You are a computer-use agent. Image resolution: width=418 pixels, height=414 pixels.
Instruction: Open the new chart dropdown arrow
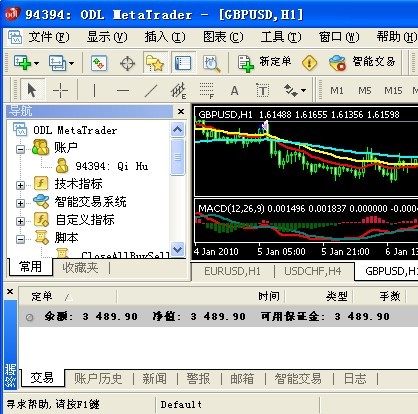[x=36, y=63]
